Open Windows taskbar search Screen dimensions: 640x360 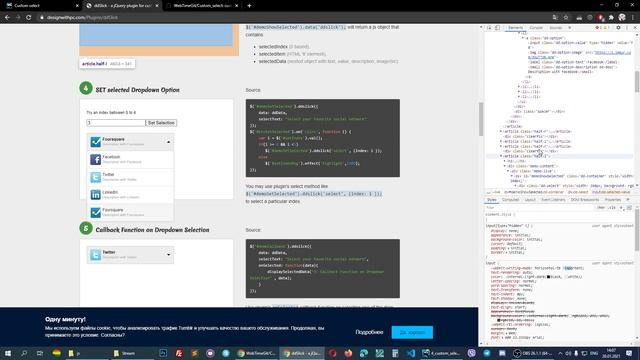(x=24, y=353)
